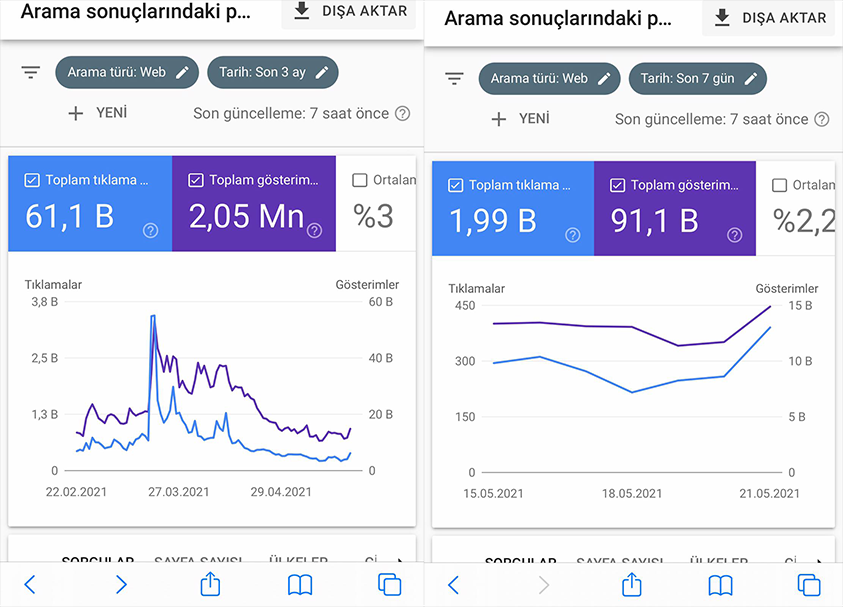Go back with left screen back arrow
This screenshot has height=607, width=843.
30,584
